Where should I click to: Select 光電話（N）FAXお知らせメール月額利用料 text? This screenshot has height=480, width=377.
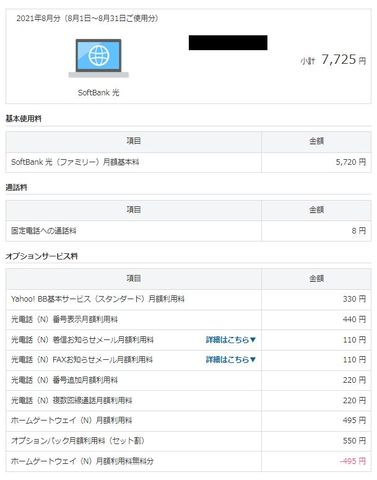82,360
